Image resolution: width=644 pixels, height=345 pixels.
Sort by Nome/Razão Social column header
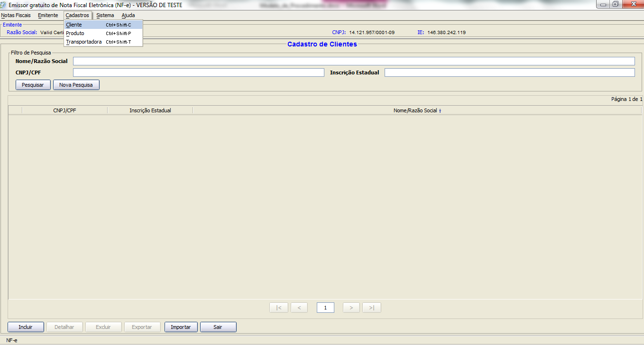point(417,110)
